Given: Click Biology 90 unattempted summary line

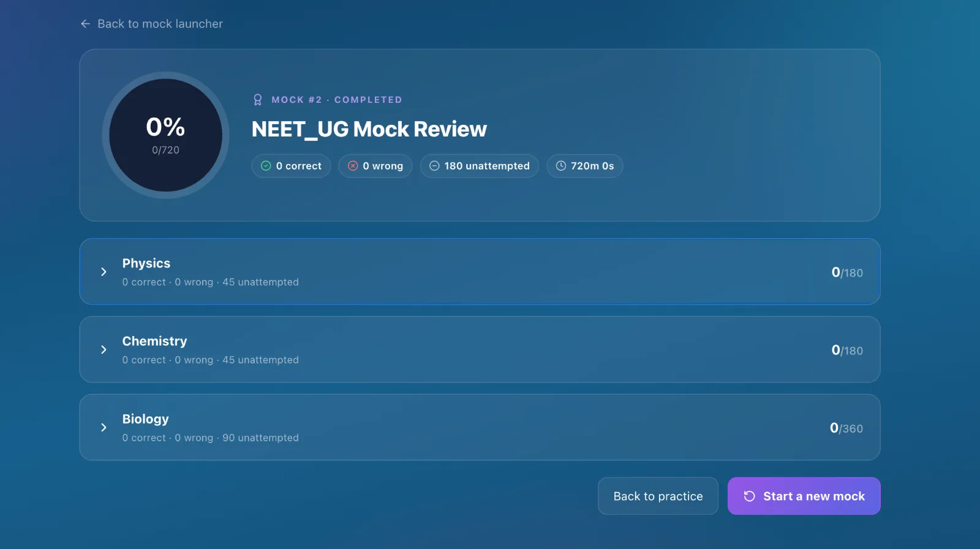Looking at the screenshot, I should tap(210, 438).
